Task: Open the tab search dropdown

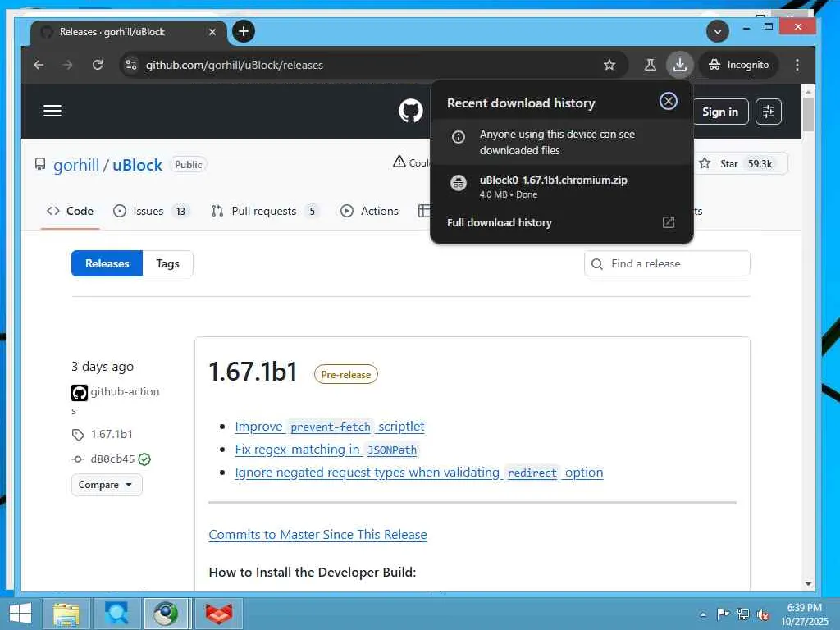Action: [717, 32]
